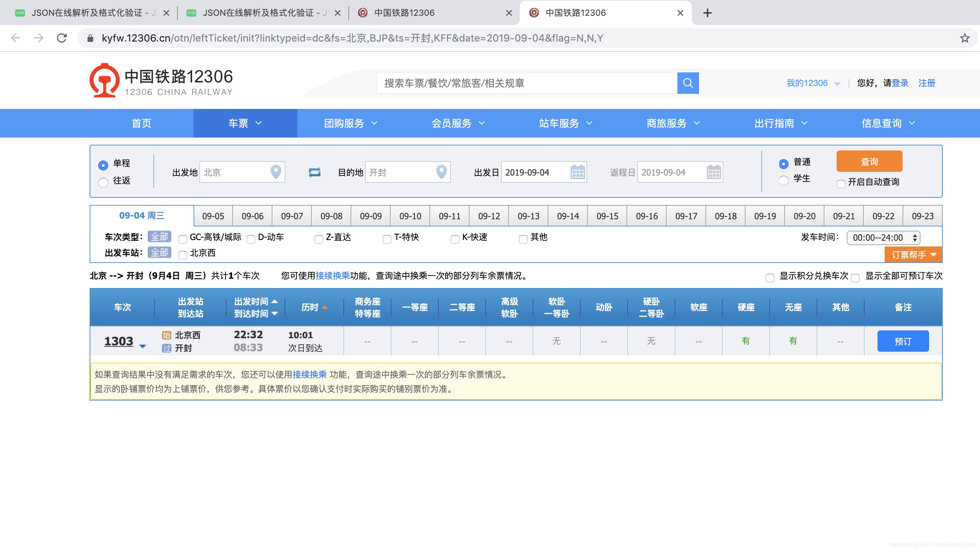
Task: Click the 预订 book button for train 1303
Action: click(x=903, y=341)
